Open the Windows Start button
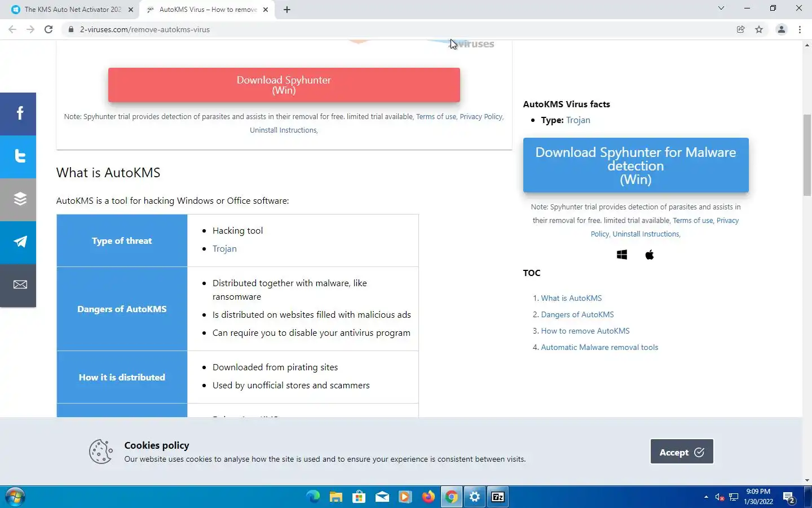Screen dimensions: 812x508 point(15,497)
